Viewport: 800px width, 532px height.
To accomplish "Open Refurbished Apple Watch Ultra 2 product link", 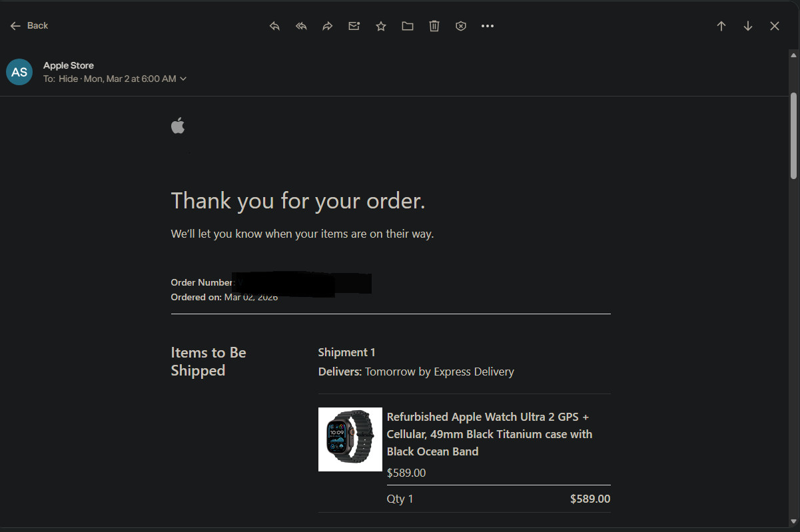I will (490, 434).
